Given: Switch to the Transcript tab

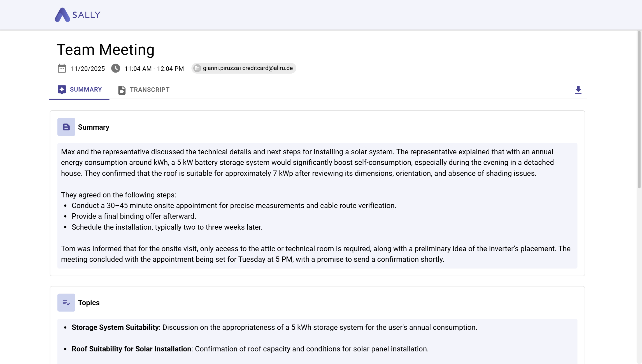Looking at the screenshot, I should pos(144,90).
